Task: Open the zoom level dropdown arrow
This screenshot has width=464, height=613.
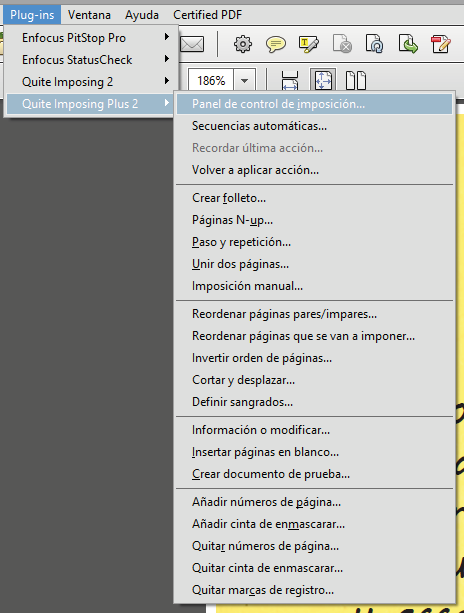Action: [x=244, y=81]
